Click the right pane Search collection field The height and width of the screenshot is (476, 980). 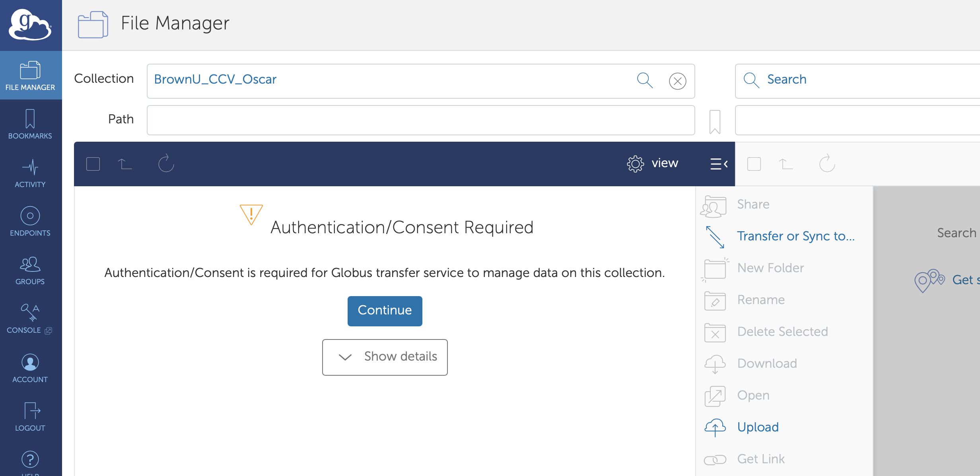pyautogui.click(x=857, y=81)
